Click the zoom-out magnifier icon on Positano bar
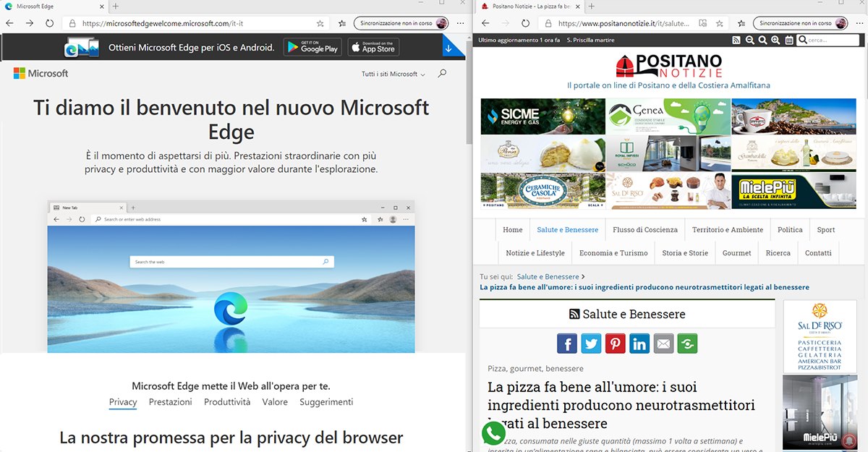Viewport: 868px width, 452px height. click(x=750, y=40)
